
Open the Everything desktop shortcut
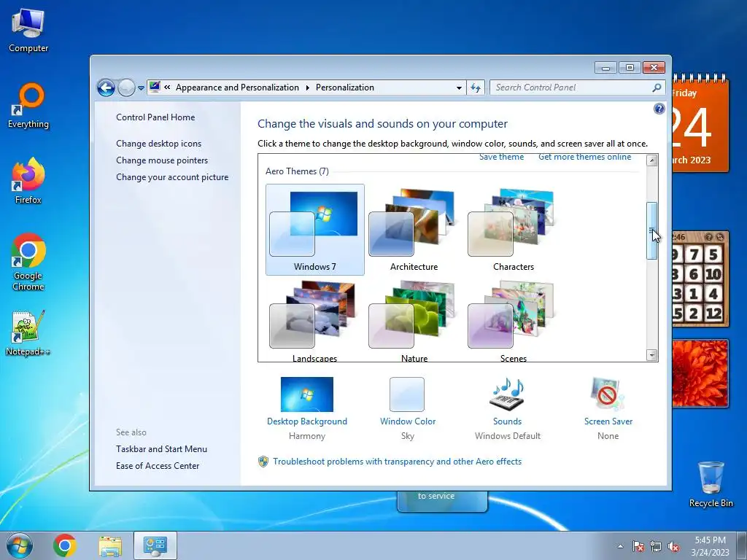pyautogui.click(x=28, y=106)
